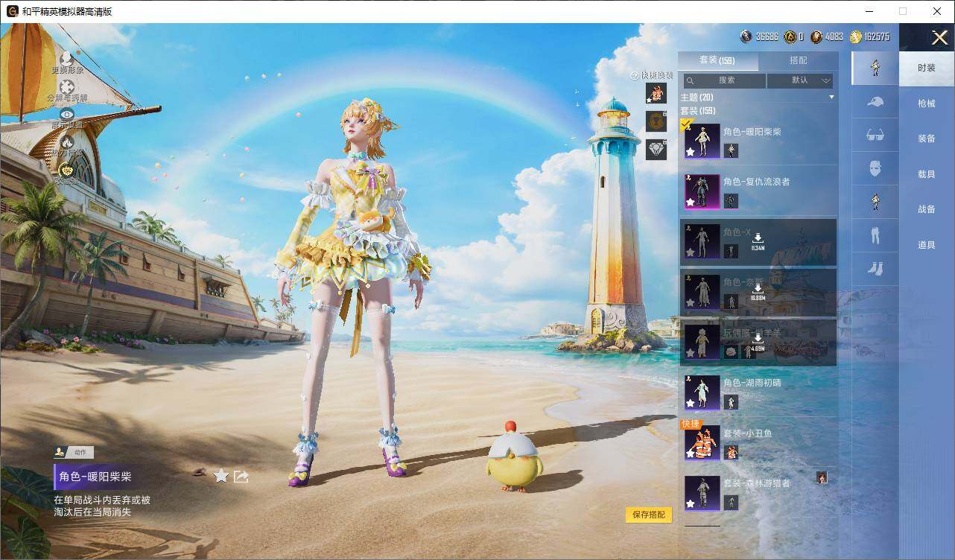955x560 pixels.
Task: Favorite 角色-暖阳柴柴 using the star beside its name
Action: 221,476
